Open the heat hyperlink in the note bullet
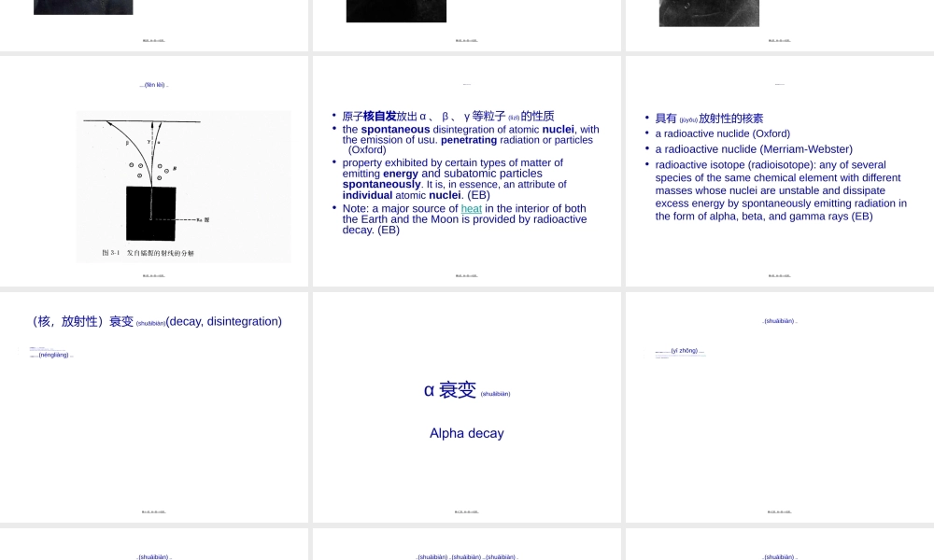Image resolution: width=934 pixels, height=560 pixels. 472,208
